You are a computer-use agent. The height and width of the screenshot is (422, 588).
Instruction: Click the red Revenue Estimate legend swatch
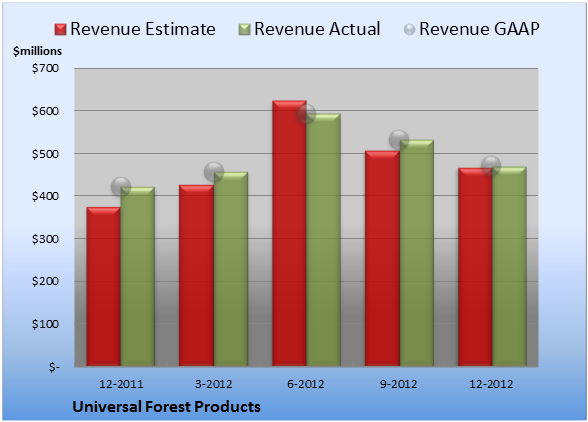point(60,30)
